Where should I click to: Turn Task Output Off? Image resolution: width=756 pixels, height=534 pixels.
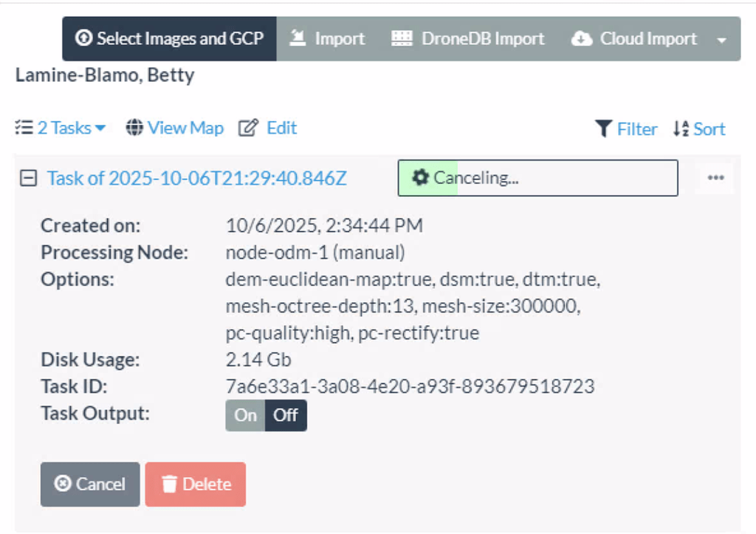286,415
